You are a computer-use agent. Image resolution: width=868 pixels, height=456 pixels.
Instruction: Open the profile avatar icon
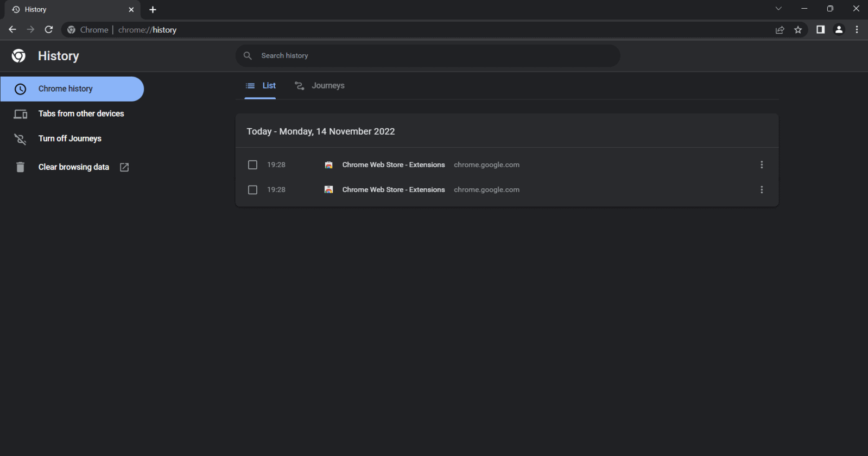point(839,30)
